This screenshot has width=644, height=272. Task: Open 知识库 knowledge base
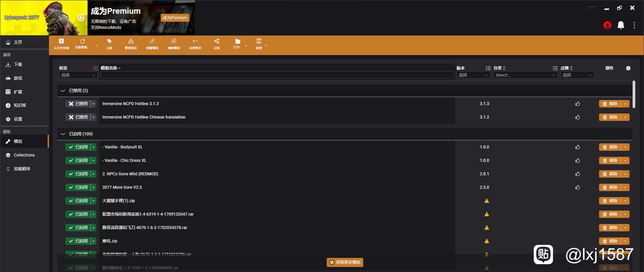(x=24, y=105)
